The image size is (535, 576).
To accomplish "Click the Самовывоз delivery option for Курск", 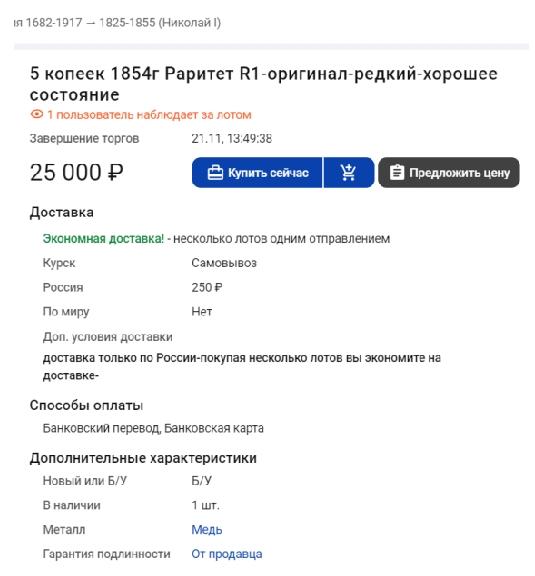I will (224, 263).
